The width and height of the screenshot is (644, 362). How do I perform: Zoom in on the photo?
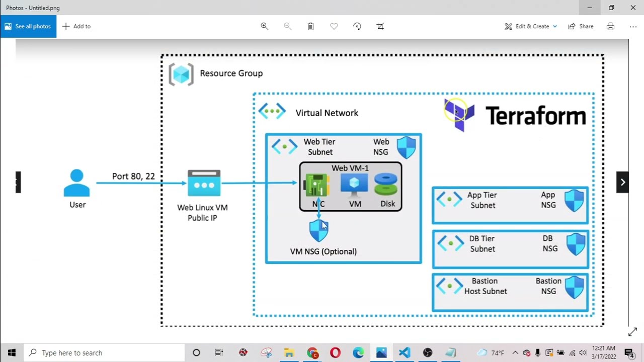coord(264,26)
